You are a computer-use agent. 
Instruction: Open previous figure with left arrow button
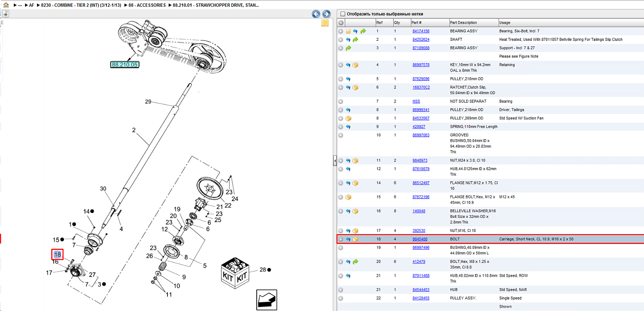coord(316,14)
